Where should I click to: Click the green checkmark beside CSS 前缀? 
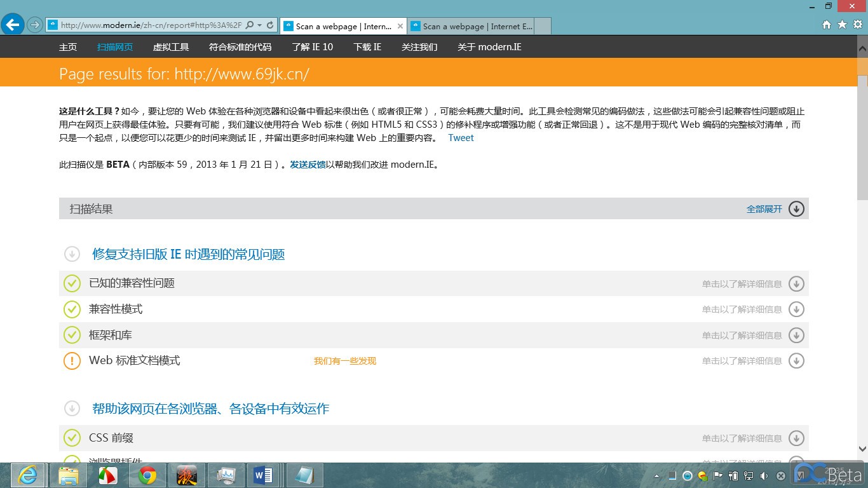point(72,438)
